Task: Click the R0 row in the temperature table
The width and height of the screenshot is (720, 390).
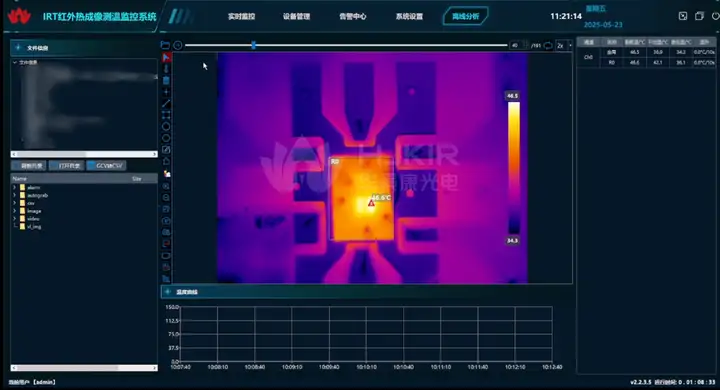Action: click(658, 62)
